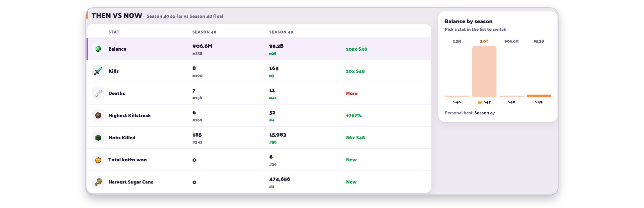
Task: Click the 2.0T value above chart
Action: tap(484, 41)
